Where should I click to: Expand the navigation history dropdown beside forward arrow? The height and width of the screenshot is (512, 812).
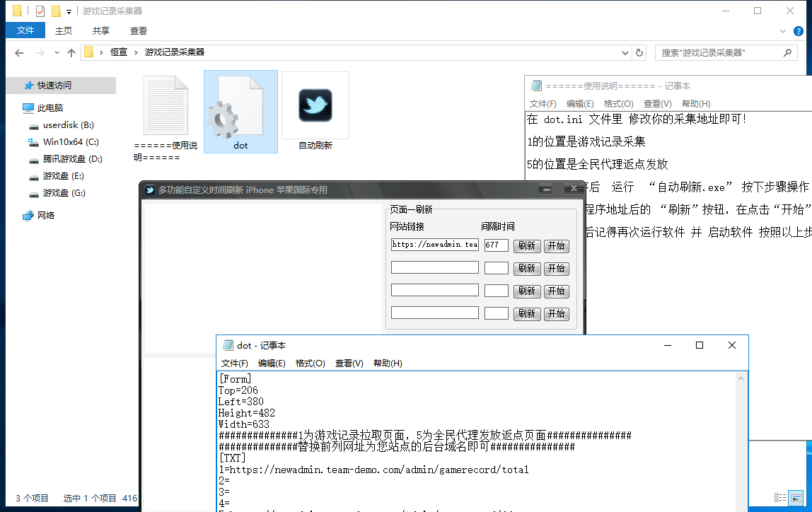[x=56, y=52]
